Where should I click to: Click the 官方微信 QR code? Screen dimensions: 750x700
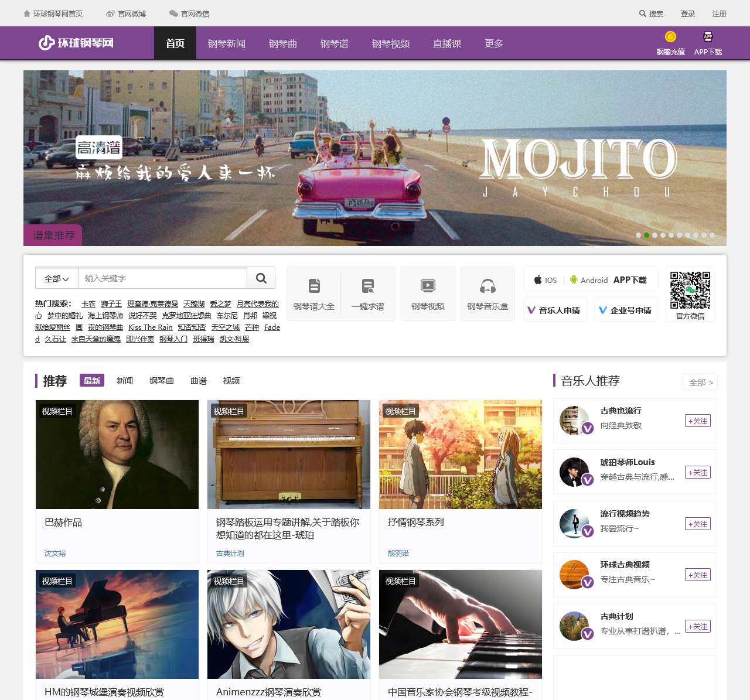point(690,290)
